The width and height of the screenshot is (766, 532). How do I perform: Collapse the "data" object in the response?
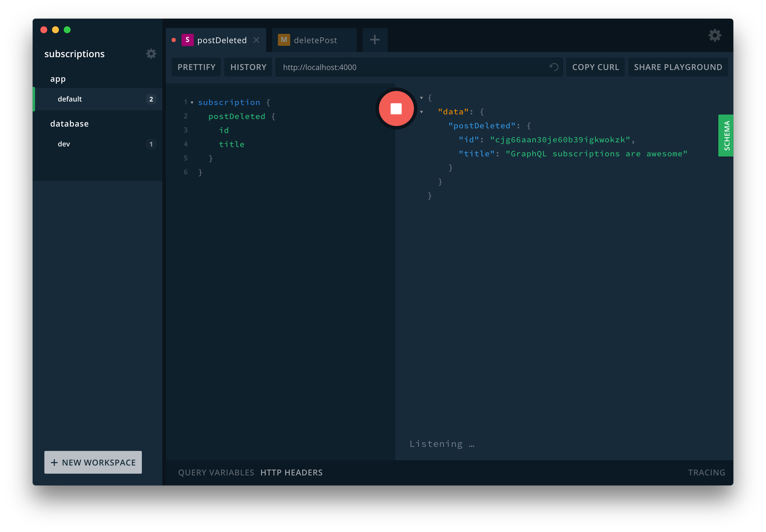click(421, 112)
